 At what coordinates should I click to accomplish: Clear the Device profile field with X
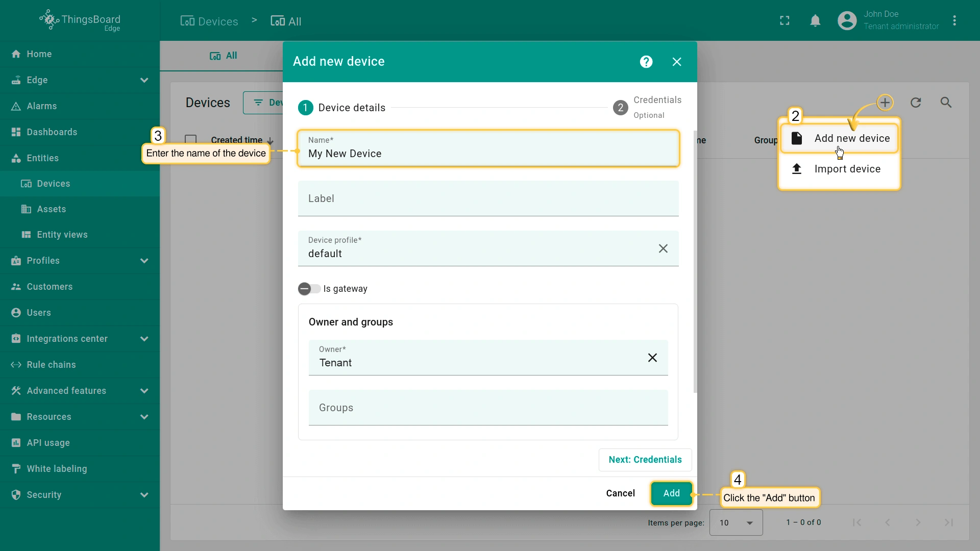pyautogui.click(x=663, y=248)
